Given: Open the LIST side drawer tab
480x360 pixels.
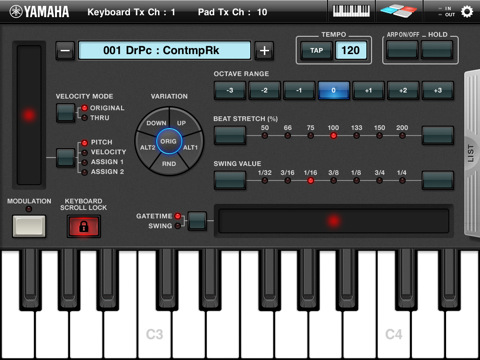Looking at the screenshot, I should [472, 153].
